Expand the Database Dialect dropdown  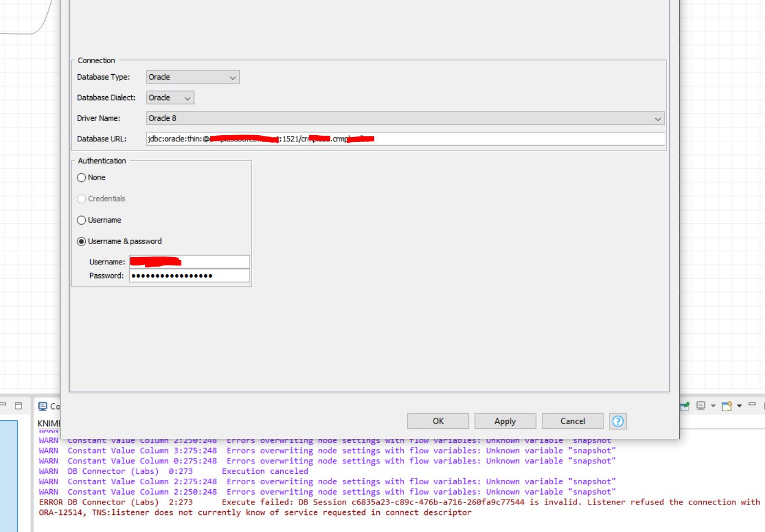click(x=170, y=98)
